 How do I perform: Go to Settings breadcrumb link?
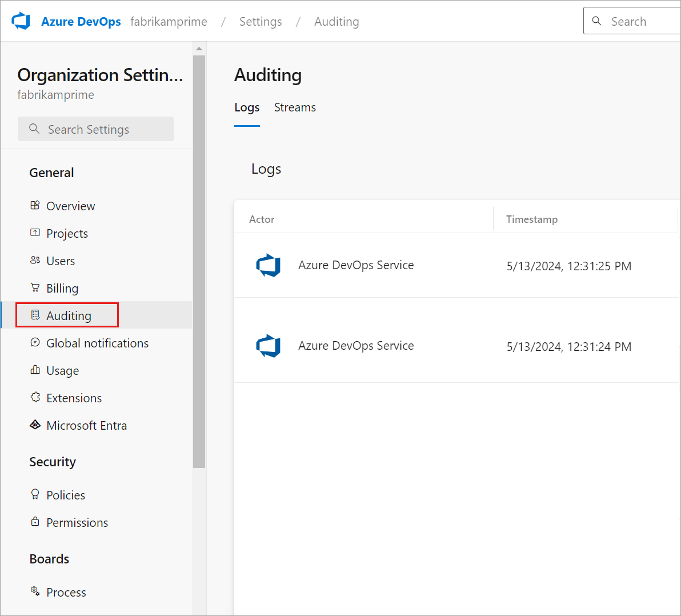point(261,22)
